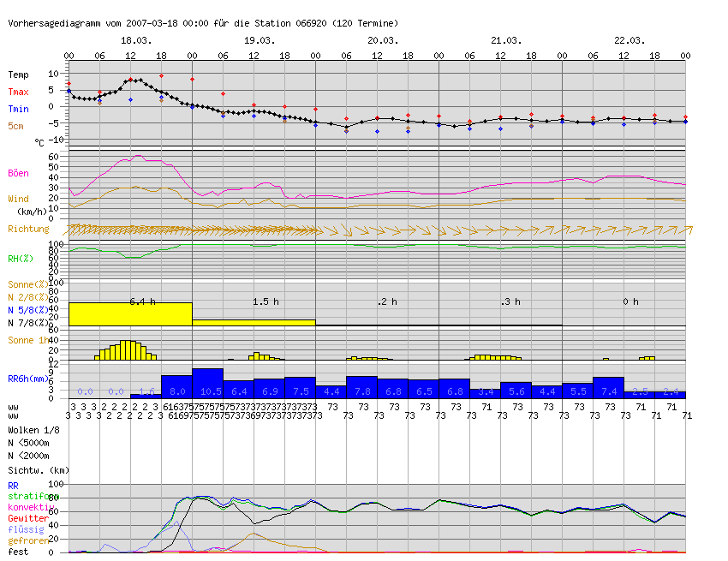Click the "gefroren" legend label
Screen dimensions: 728x561
28,541
